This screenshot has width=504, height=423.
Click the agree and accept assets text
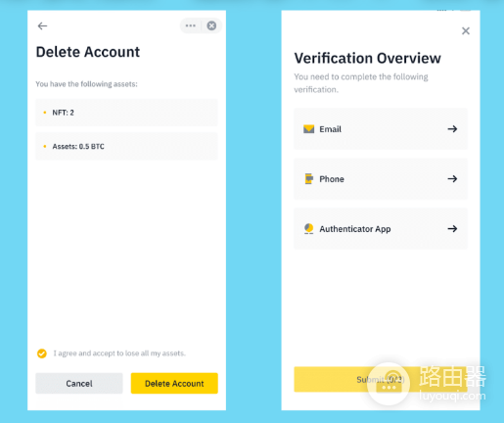[119, 353]
